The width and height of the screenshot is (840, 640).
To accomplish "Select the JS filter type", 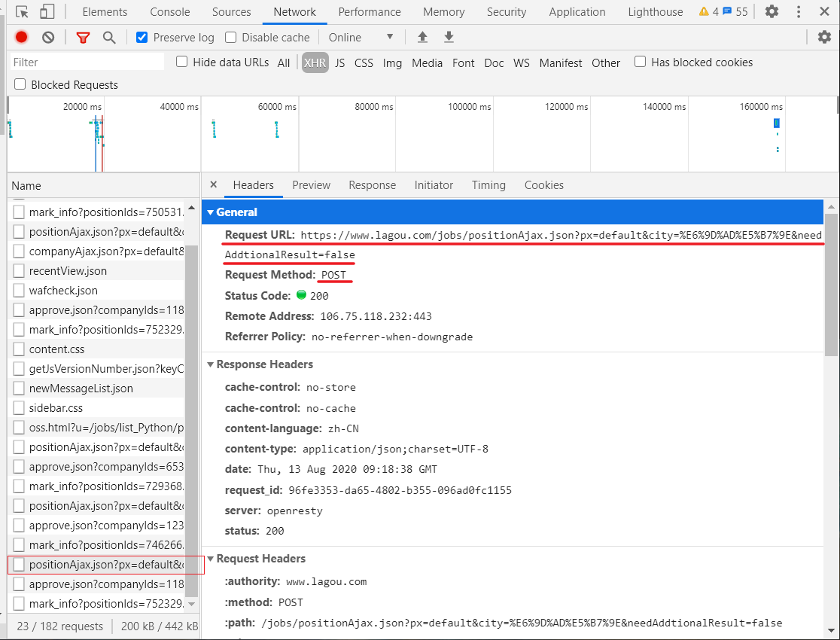I will pos(339,63).
